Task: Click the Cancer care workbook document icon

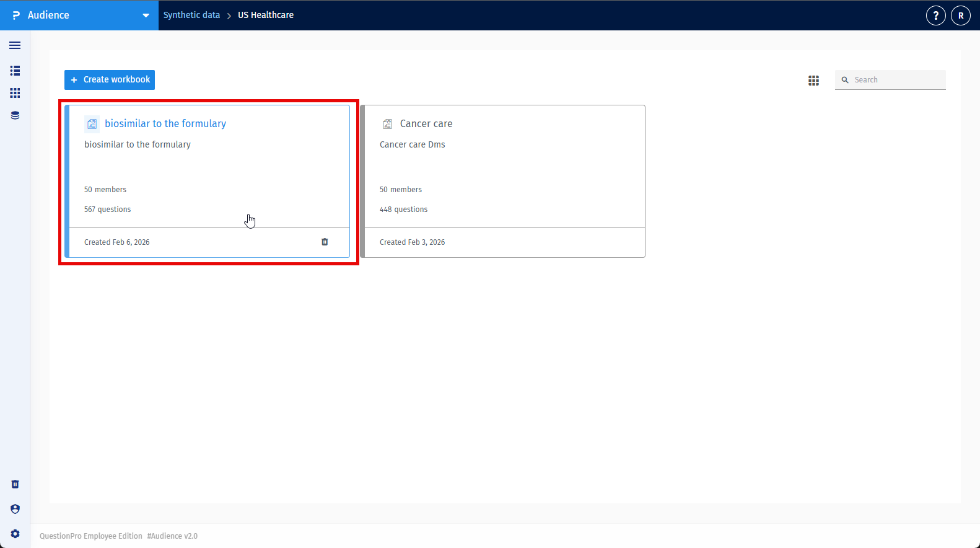Action: tap(387, 124)
